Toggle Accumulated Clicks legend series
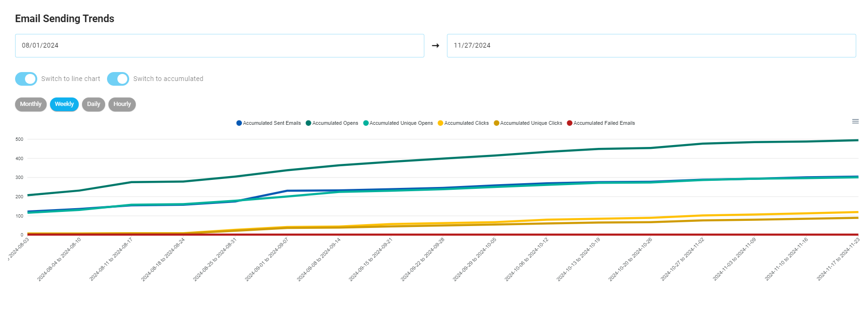The width and height of the screenshot is (868, 316). point(463,123)
